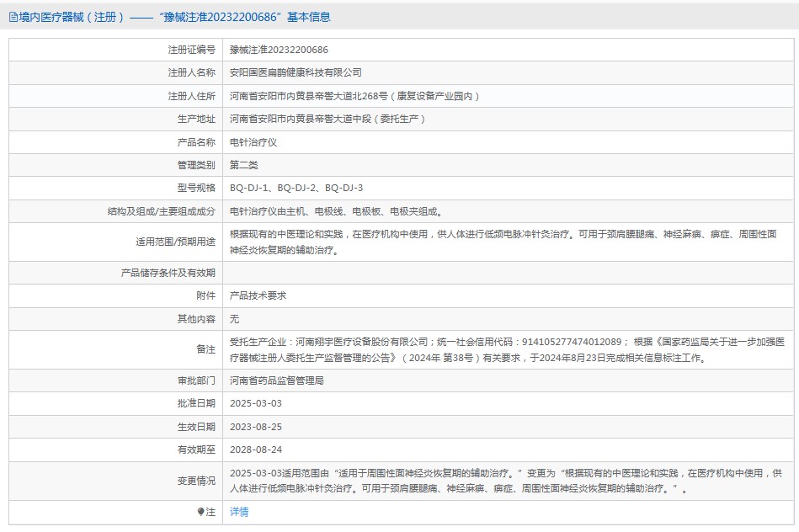The image size is (799, 532).
Task: Click the 注册人住所 address value
Action: 354,96
